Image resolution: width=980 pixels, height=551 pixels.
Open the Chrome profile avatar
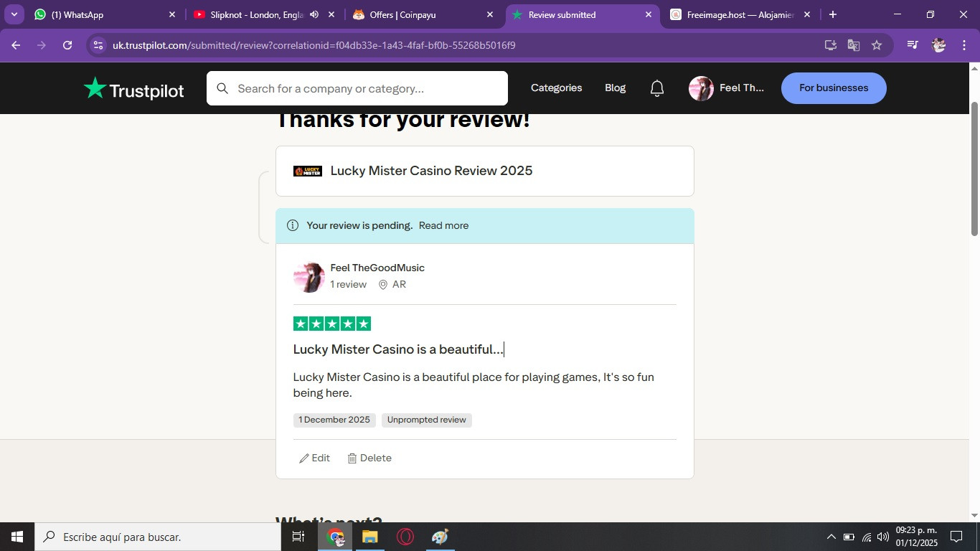coord(938,45)
